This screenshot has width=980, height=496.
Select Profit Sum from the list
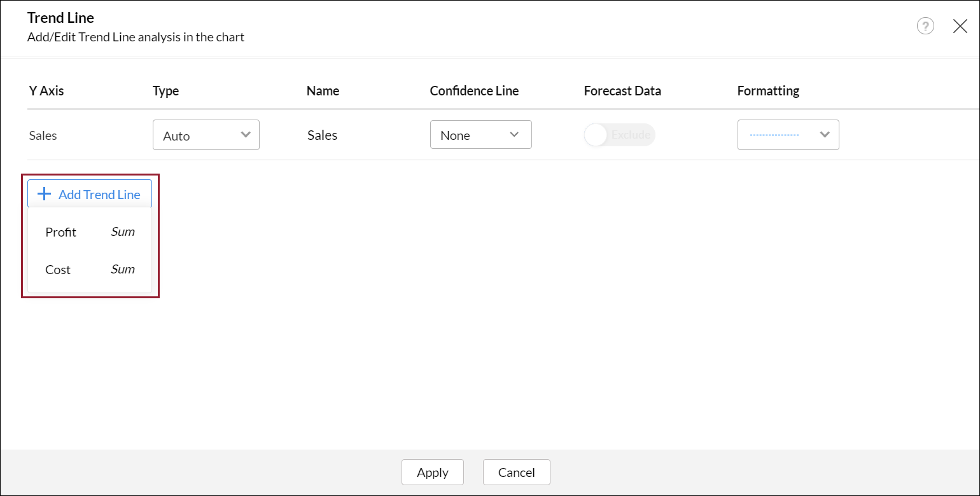[90, 232]
